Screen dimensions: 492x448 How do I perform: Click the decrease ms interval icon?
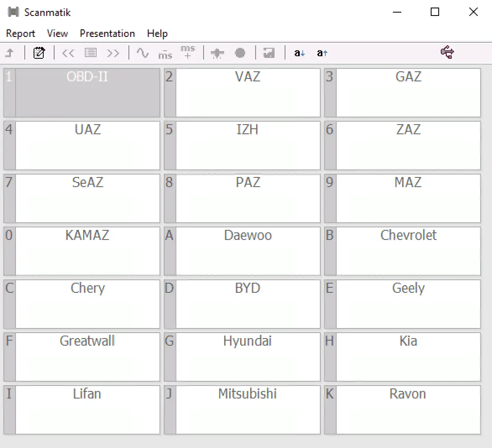pos(165,54)
